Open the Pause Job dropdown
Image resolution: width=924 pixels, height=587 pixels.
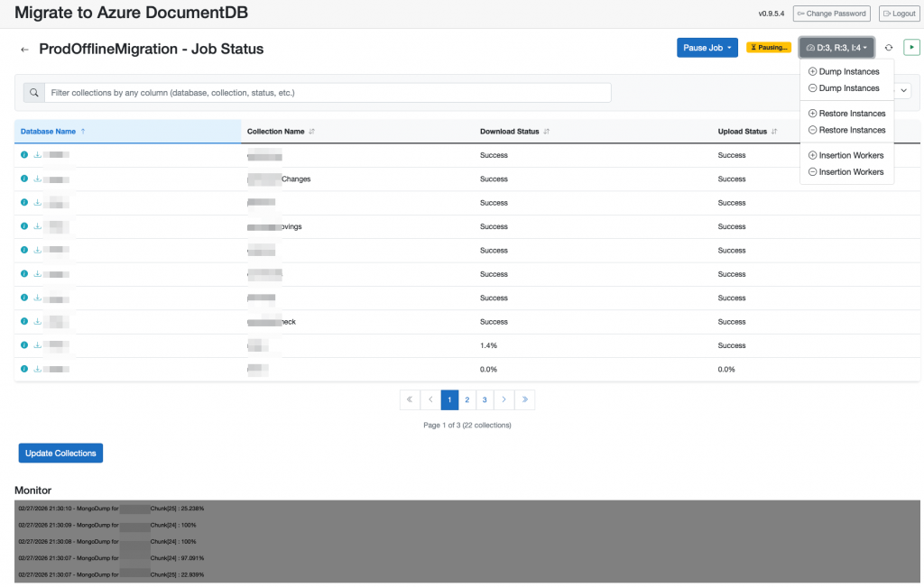tap(707, 48)
